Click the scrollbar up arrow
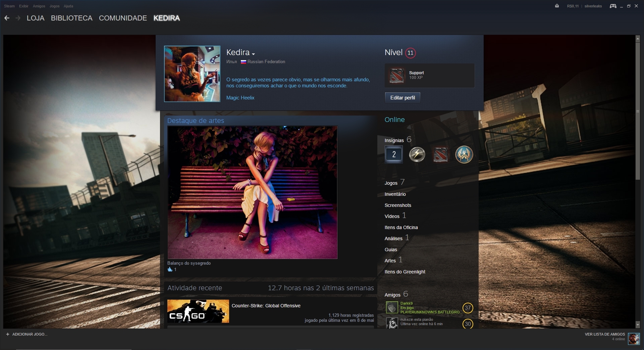Image resolution: width=644 pixels, height=350 pixels. click(638, 39)
